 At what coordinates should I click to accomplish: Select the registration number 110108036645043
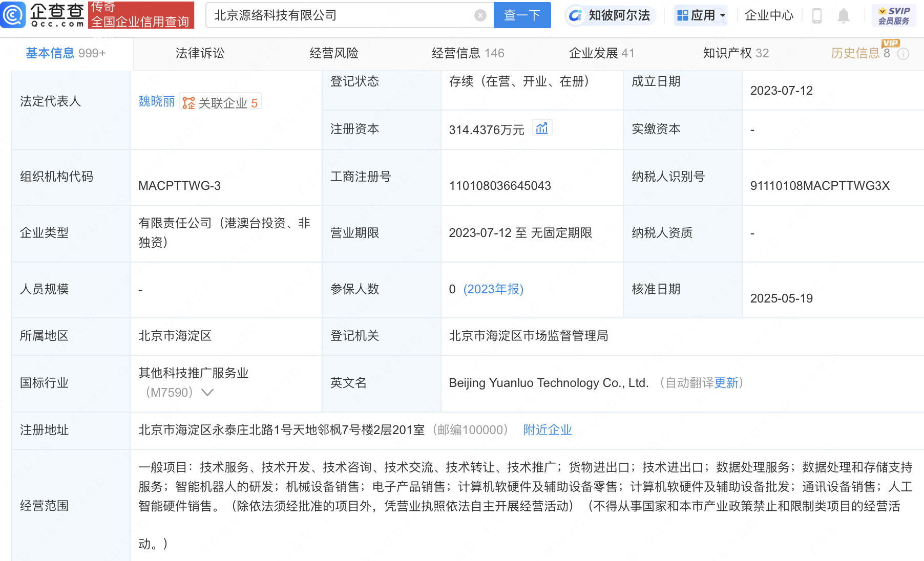500,186
